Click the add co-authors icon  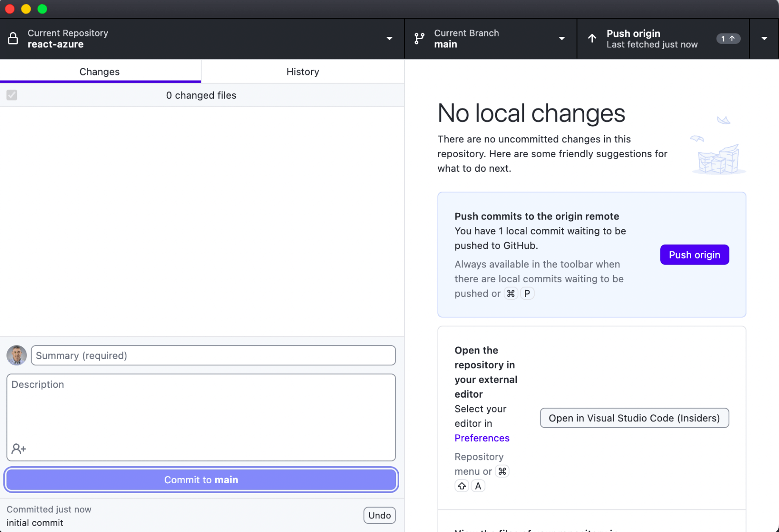coord(19,448)
